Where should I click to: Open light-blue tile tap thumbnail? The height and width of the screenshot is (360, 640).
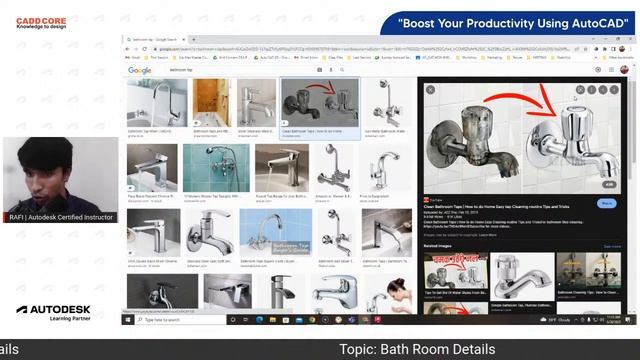click(276, 233)
